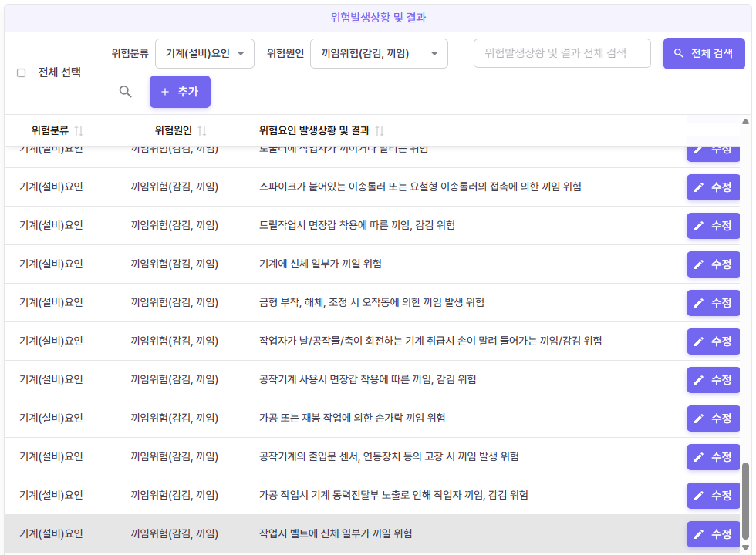This screenshot has height=555, width=756.
Task: Click pencil icon for 기계에 신체 일부가 끼일 위험 row
Action: pyautogui.click(x=699, y=264)
